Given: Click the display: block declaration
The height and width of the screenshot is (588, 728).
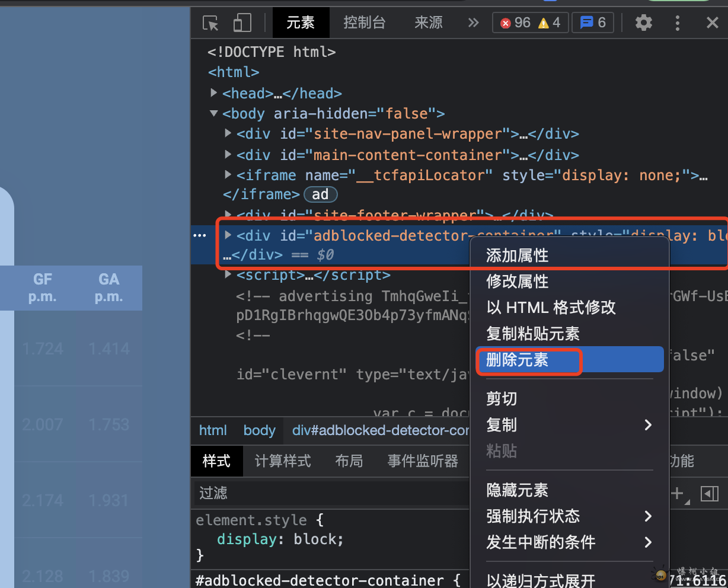Looking at the screenshot, I should pos(280,539).
